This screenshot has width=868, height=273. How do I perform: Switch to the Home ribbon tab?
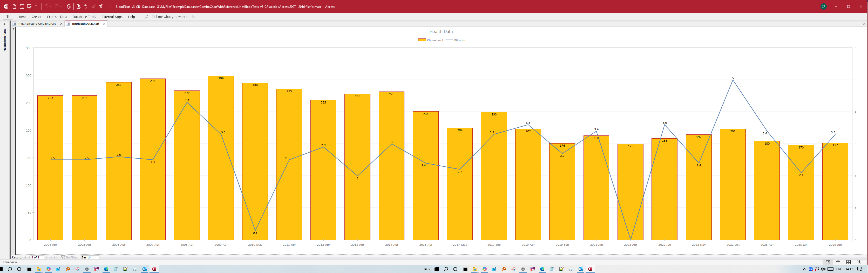pos(22,17)
